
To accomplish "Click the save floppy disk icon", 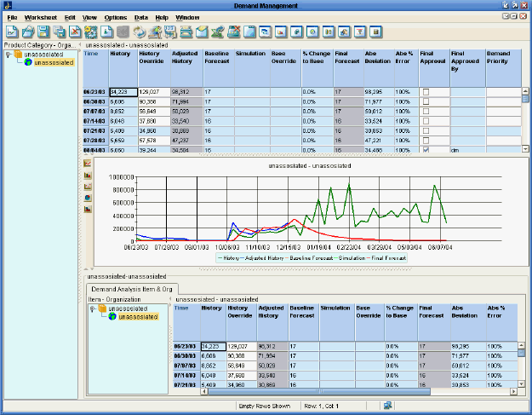I will (x=43, y=32).
